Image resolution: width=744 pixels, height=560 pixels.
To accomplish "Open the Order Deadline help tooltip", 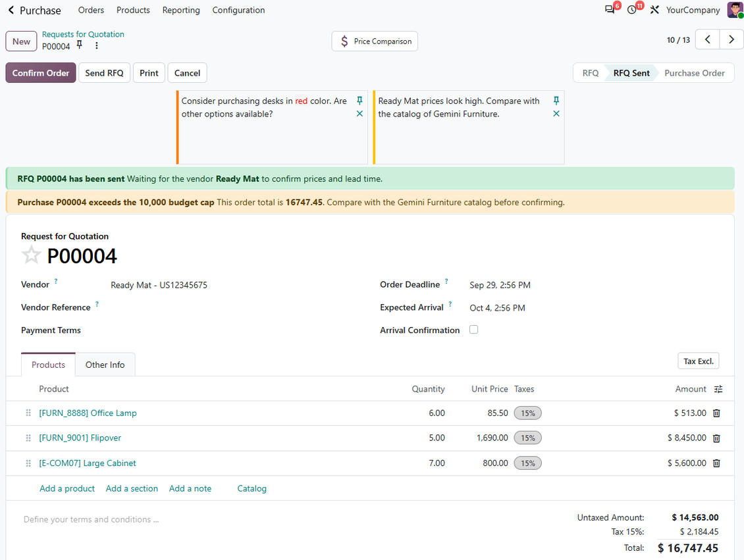I will coord(446,281).
